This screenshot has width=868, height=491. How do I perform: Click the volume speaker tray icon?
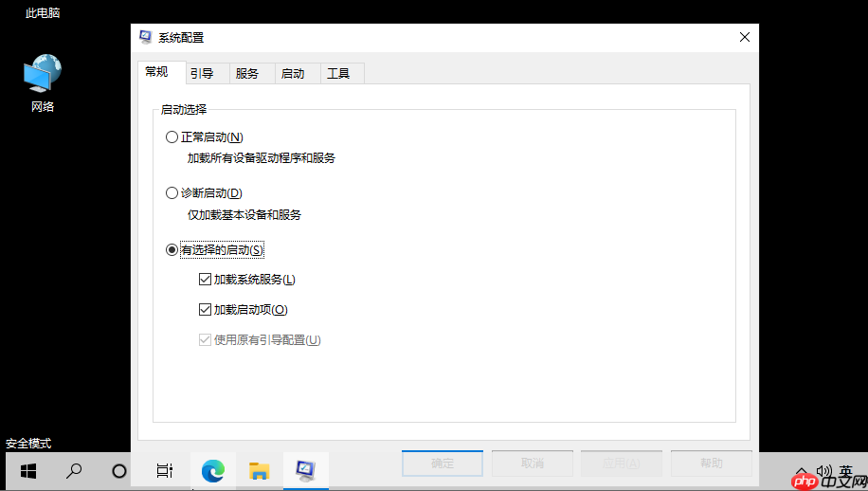(823, 470)
